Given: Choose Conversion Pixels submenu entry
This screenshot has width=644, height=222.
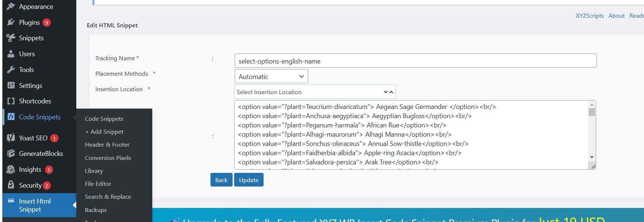Looking at the screenshot, I should pos(108,158).
